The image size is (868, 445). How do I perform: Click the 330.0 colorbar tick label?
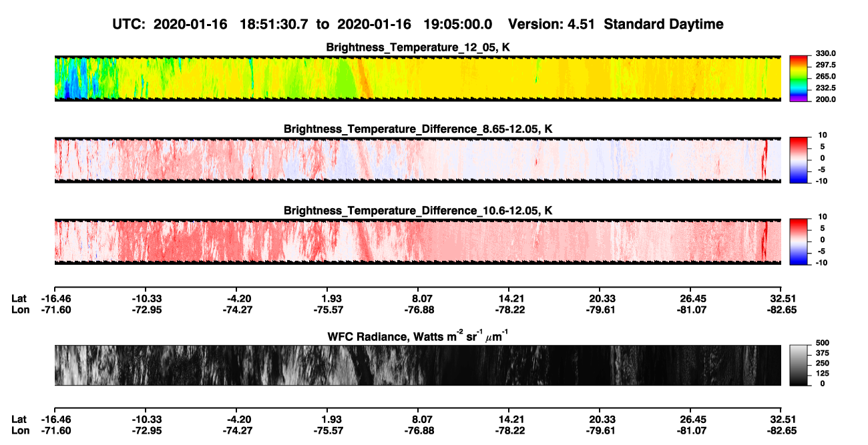point(825,53)
